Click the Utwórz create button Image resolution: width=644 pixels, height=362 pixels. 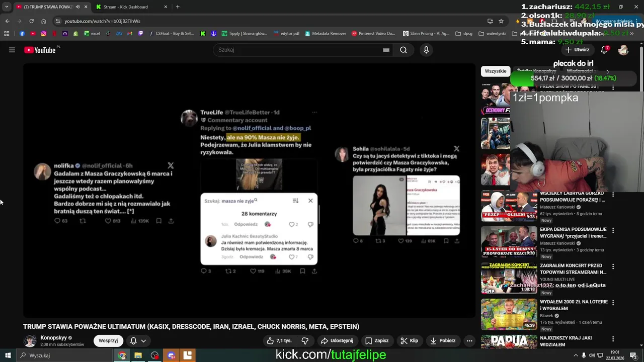pyautogui.click(x=577, y=50)
